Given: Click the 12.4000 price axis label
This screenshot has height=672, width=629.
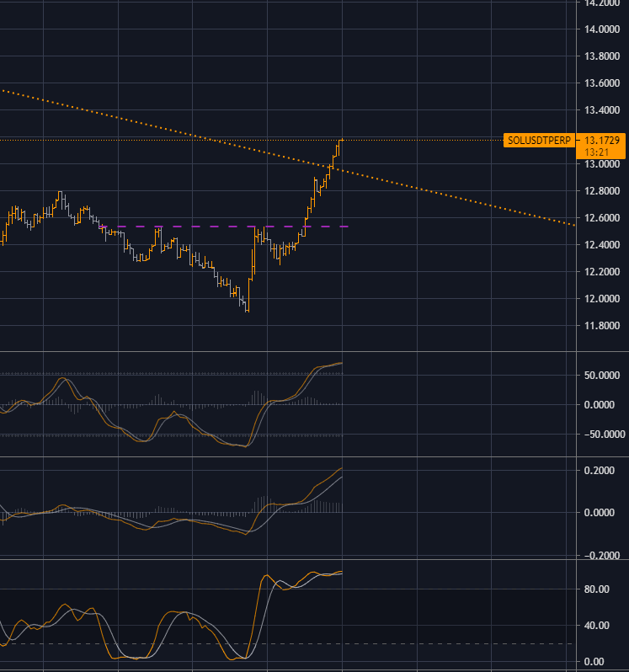Looking at the screenshot, I should coord(602,245).
